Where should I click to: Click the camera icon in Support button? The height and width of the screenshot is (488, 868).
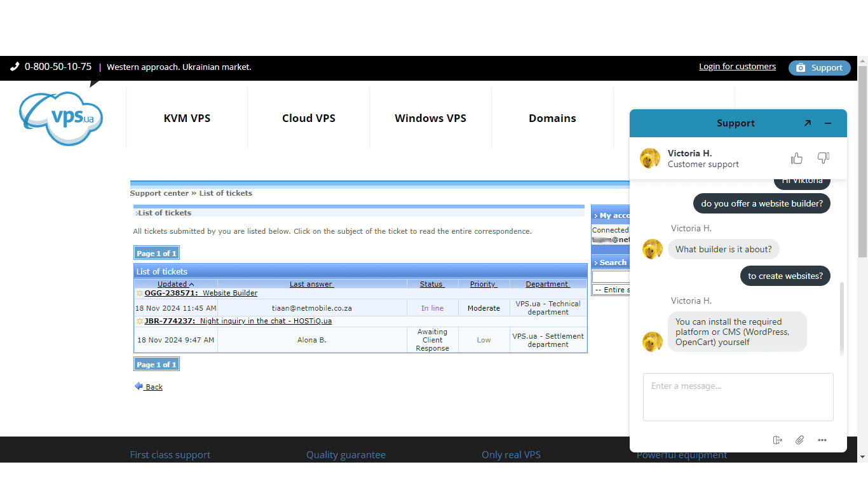[x=801, y=68]
